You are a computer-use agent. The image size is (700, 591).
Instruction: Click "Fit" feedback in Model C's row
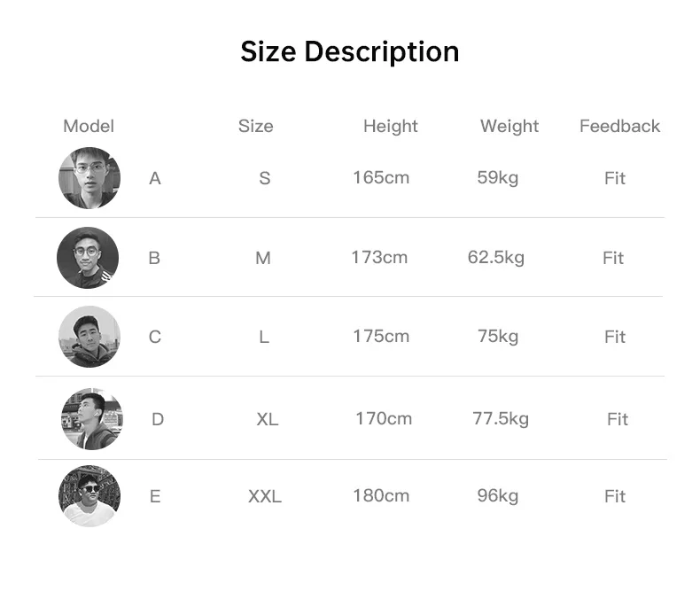coord(615,337)
